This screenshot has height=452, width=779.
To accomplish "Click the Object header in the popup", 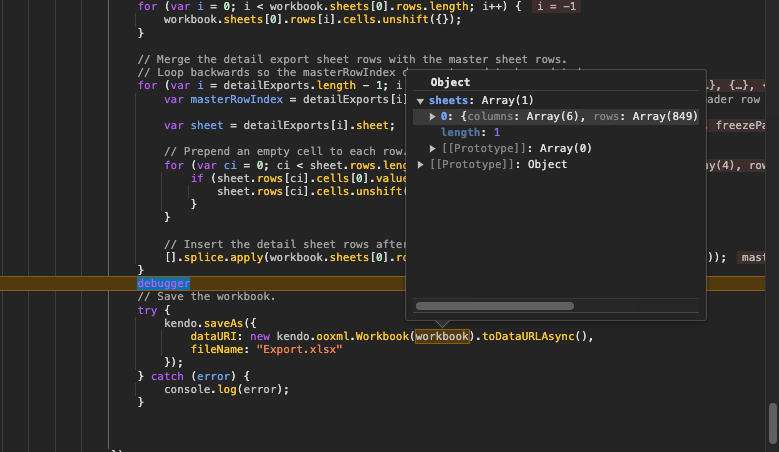I will pos(450,82).
